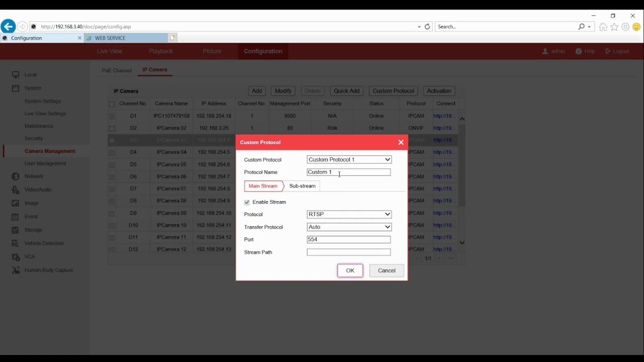The height and width of the screenshot is (362, 644).
Task: Click the camera table scroll-down arrow
Action: pos(462,243)
